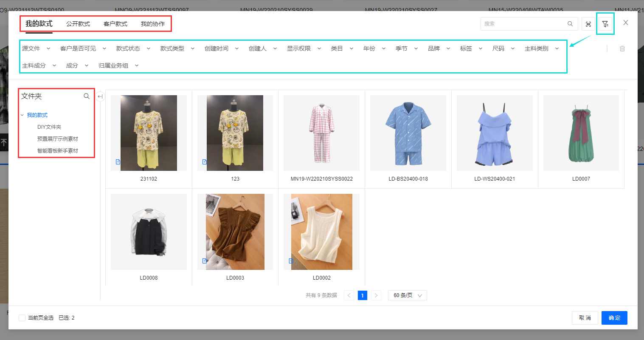Click the search magnifier in search box

570,24
